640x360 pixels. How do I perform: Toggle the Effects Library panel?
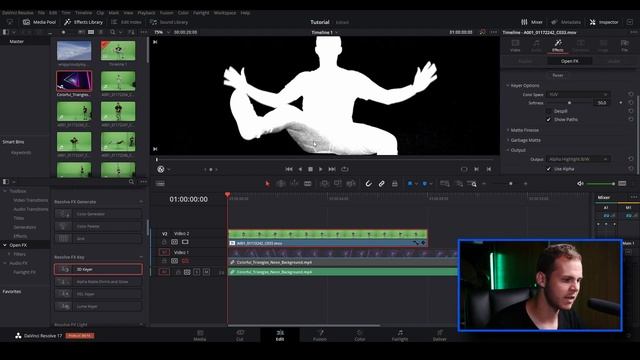(x=83, y=22)
